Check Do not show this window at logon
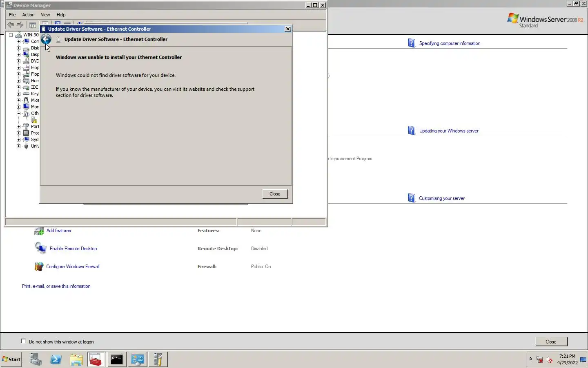The width and height of the screenshot is (588, 368). 23,341
